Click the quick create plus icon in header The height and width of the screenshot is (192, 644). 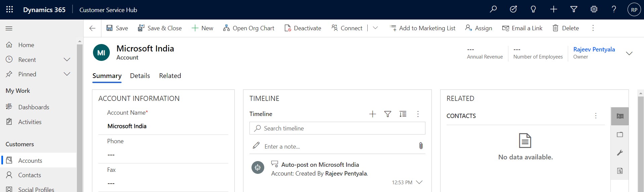pyautogui.click(x=554, y=9)
